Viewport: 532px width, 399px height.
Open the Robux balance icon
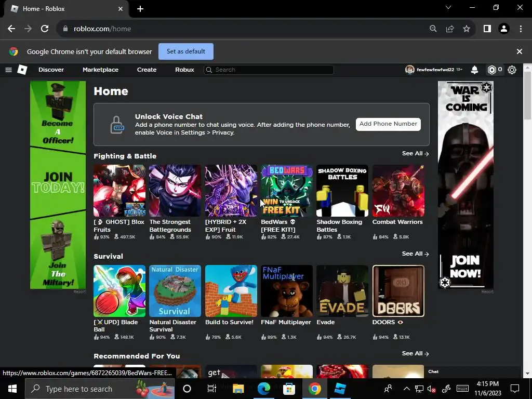[491, 70]
